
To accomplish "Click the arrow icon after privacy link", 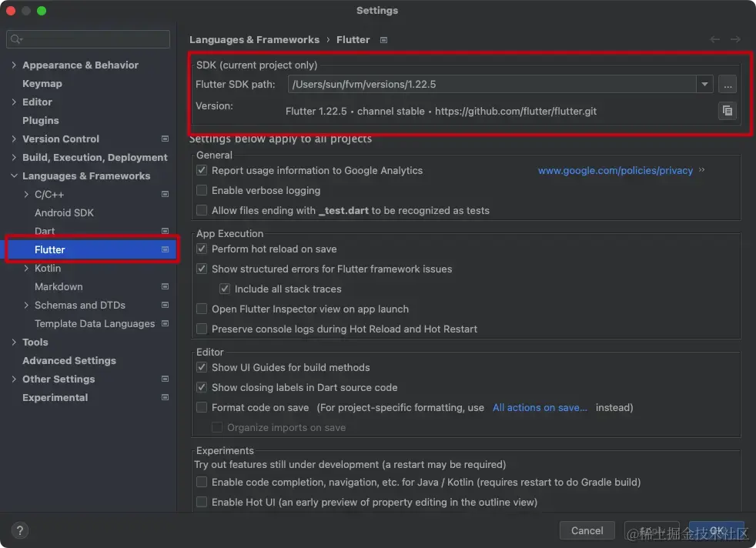I will tap(701, 169).
